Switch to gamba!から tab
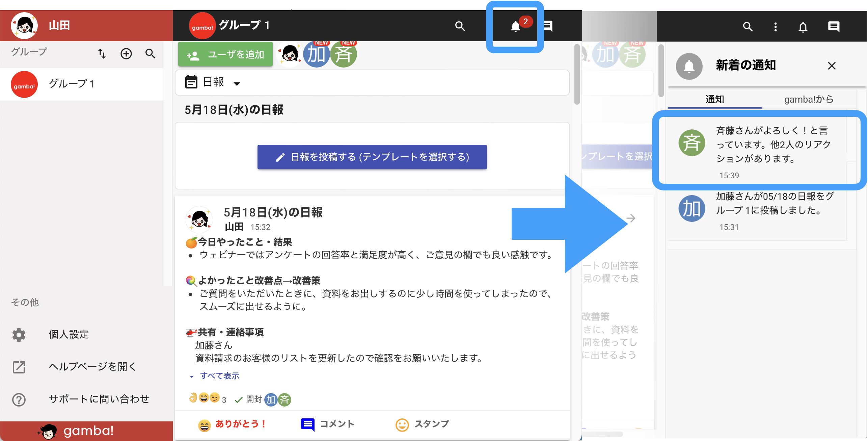The height and width of the screenshot is (441, 868). click(x=809, y=99)
